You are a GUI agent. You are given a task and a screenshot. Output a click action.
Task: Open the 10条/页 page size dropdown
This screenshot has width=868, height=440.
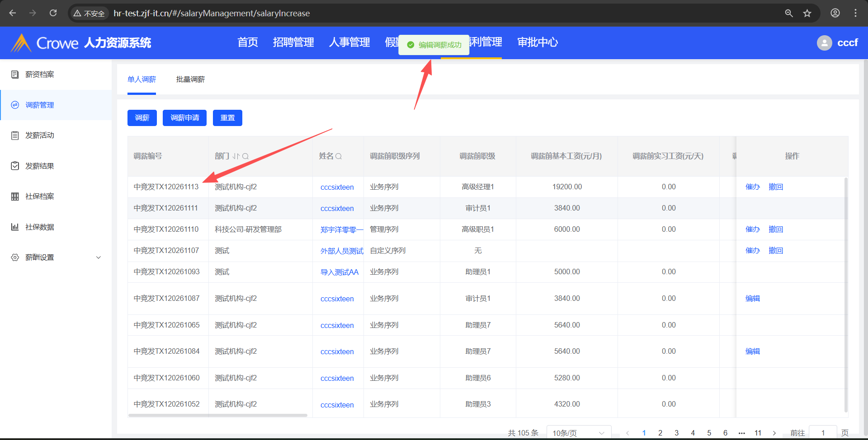[x=578, y=433]
